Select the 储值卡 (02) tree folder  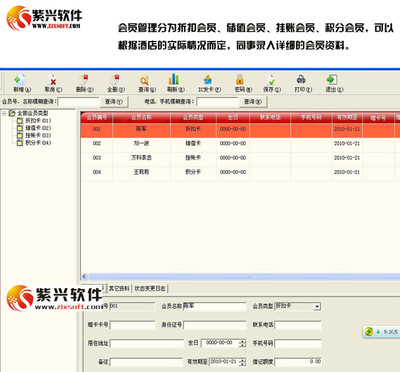point(34,128)
